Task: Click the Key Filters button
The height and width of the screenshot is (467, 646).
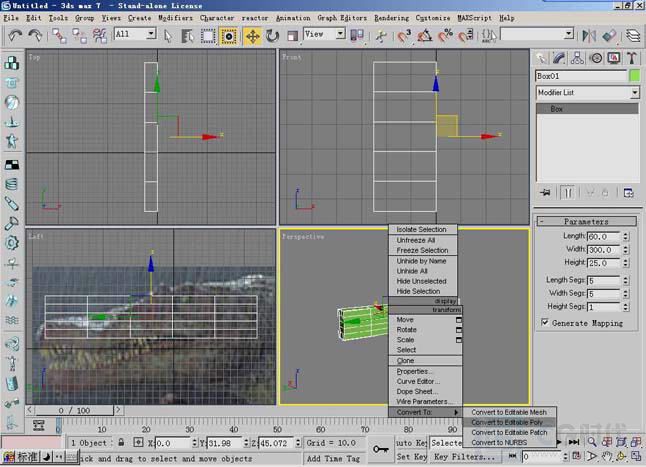Action: [464, 457]
